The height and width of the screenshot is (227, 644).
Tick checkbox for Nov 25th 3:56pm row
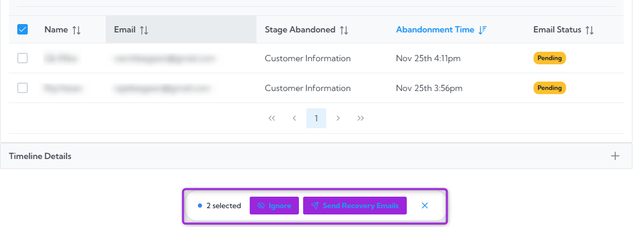pyautogui.click(x=23, y=88)
